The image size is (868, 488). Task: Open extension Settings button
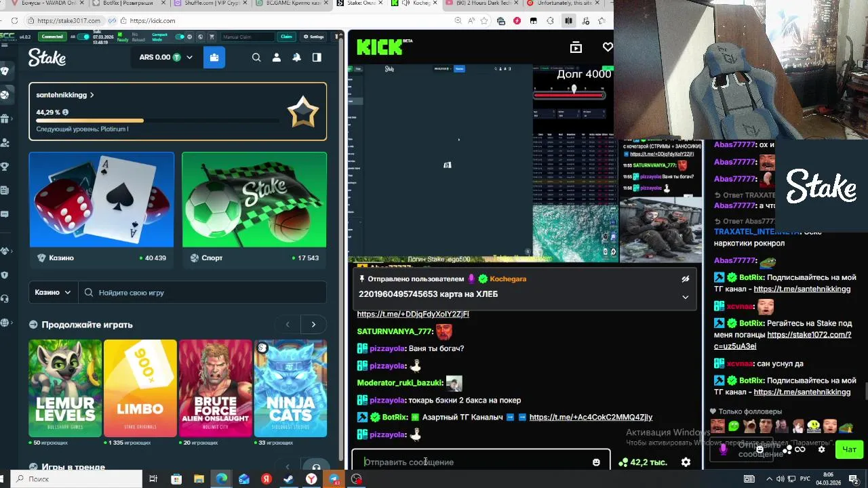[x=313, y=37]
